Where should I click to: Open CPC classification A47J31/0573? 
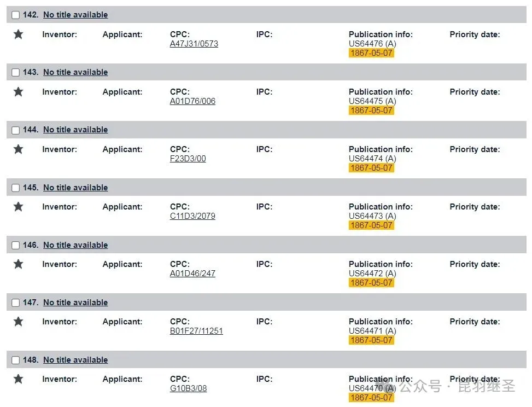(x=194, y=44)
